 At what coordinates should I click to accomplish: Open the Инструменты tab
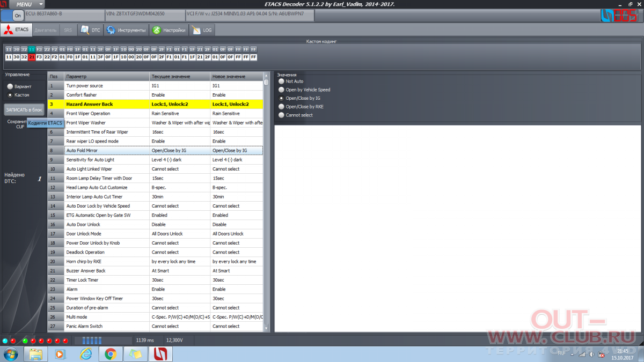(x=126, y=30)
